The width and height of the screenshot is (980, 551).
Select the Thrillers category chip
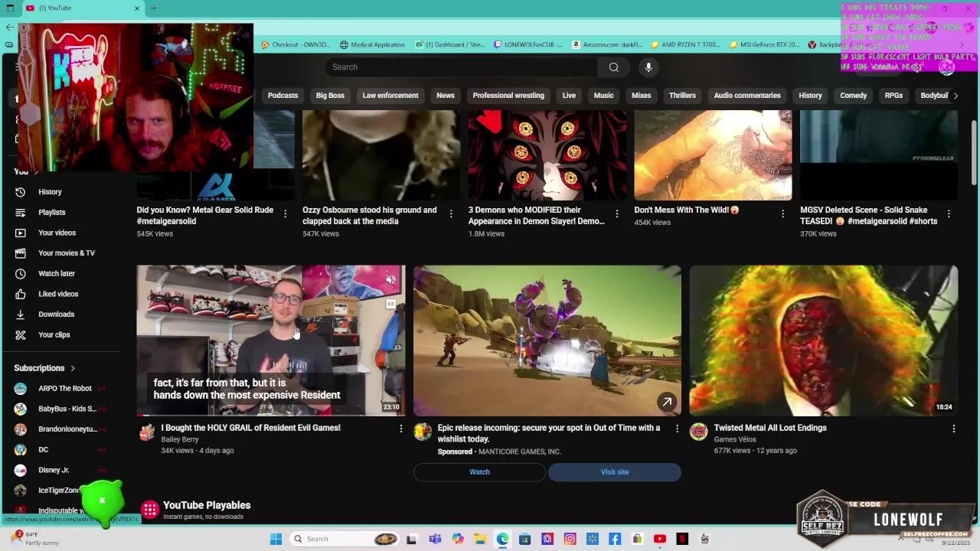[682, 96]
